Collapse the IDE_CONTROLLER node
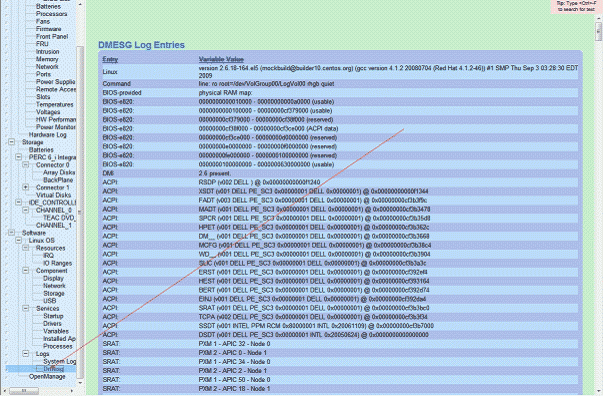 pos(18,202)
